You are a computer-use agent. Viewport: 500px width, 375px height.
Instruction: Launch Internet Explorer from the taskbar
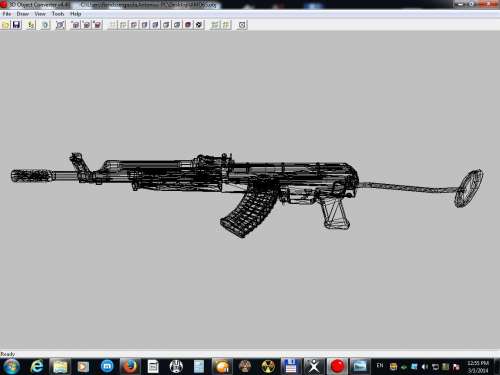pyautogui.click(x=37, y=367)
